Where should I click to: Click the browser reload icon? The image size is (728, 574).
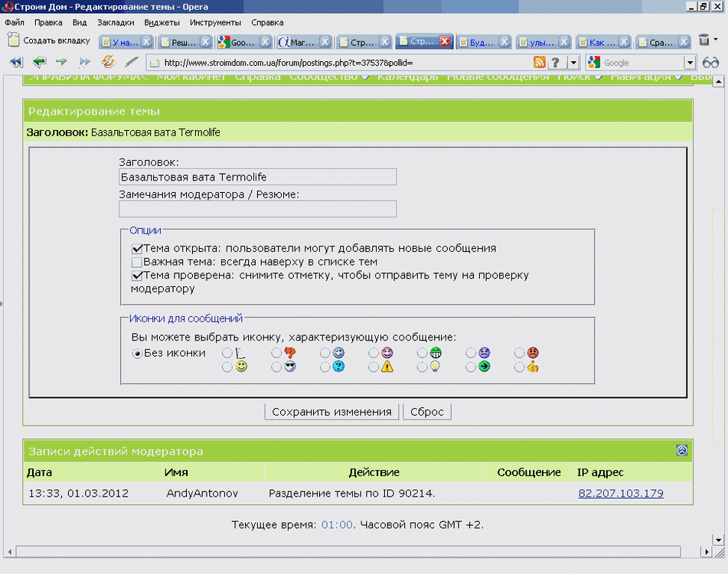pyautogui.click(x=108, y=61)
